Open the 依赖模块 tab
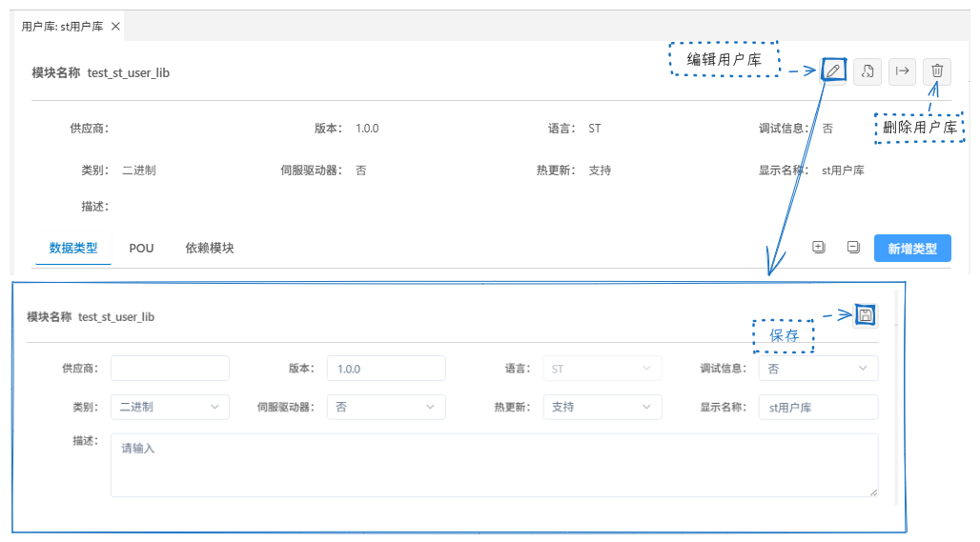Image resolution: width=980 pixels, height=542 pixels. 210,248
